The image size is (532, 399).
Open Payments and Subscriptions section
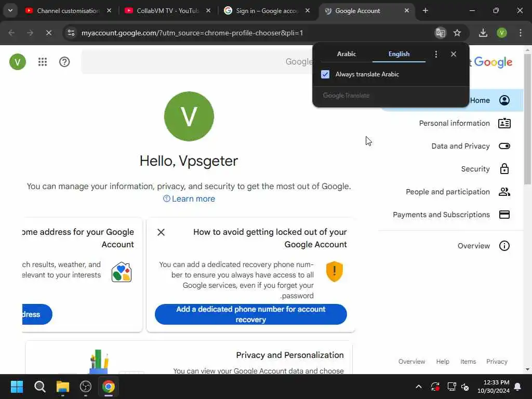click(442, 215)
